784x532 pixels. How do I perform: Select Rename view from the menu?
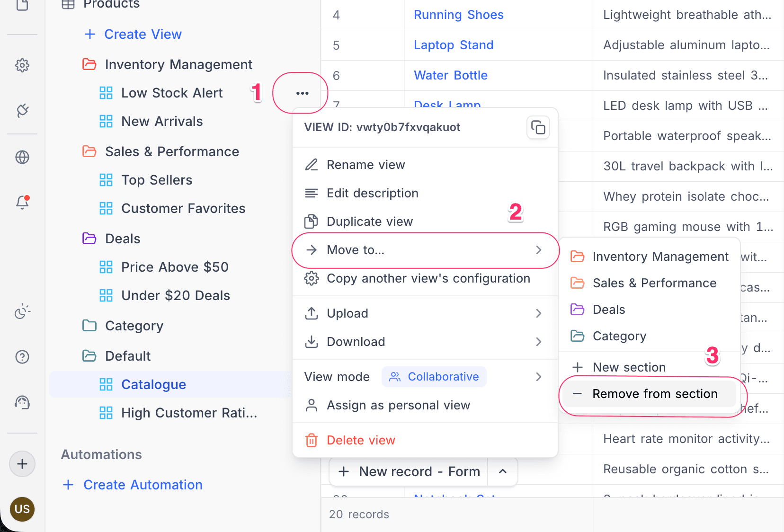365,165
